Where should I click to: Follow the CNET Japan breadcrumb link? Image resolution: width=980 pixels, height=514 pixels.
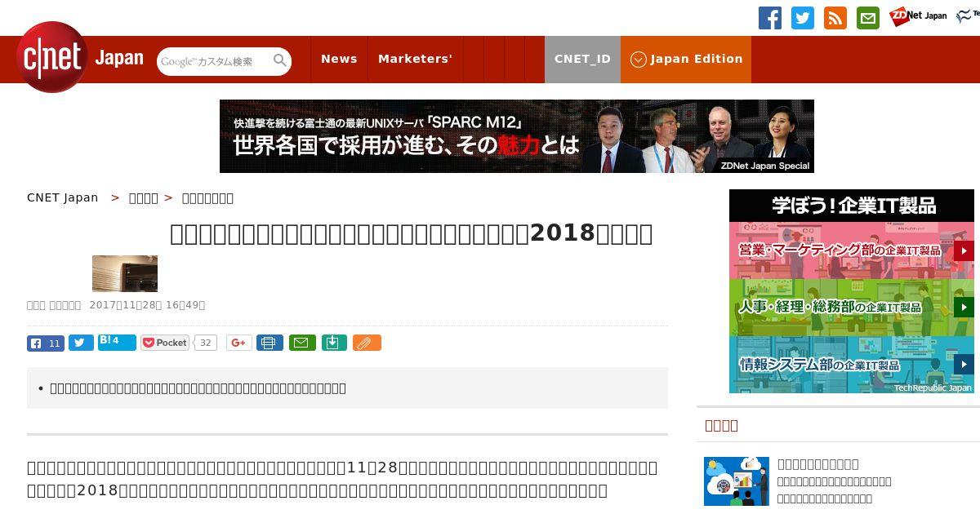[x=63, y=197]
